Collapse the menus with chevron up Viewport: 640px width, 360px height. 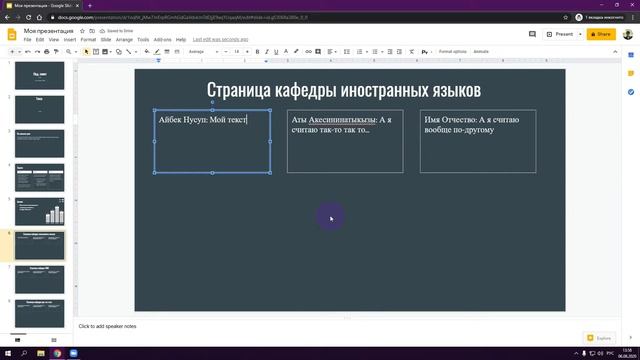point(615,52)
